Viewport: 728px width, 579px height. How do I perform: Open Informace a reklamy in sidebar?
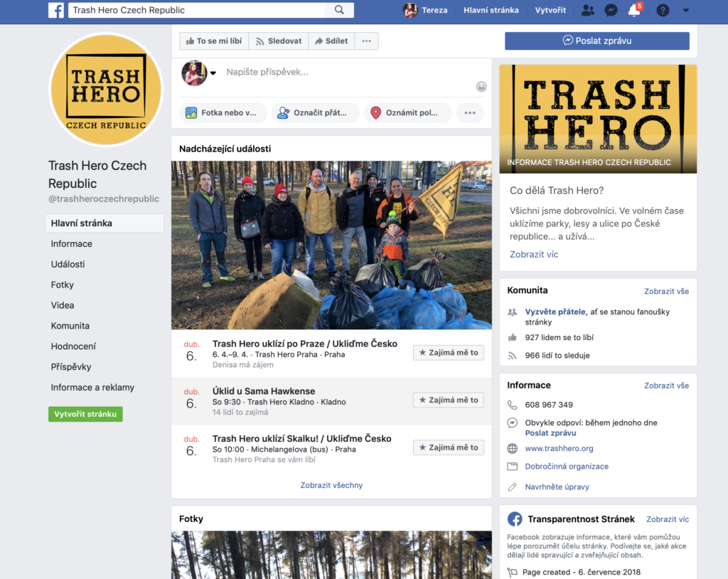coord(92,387)
